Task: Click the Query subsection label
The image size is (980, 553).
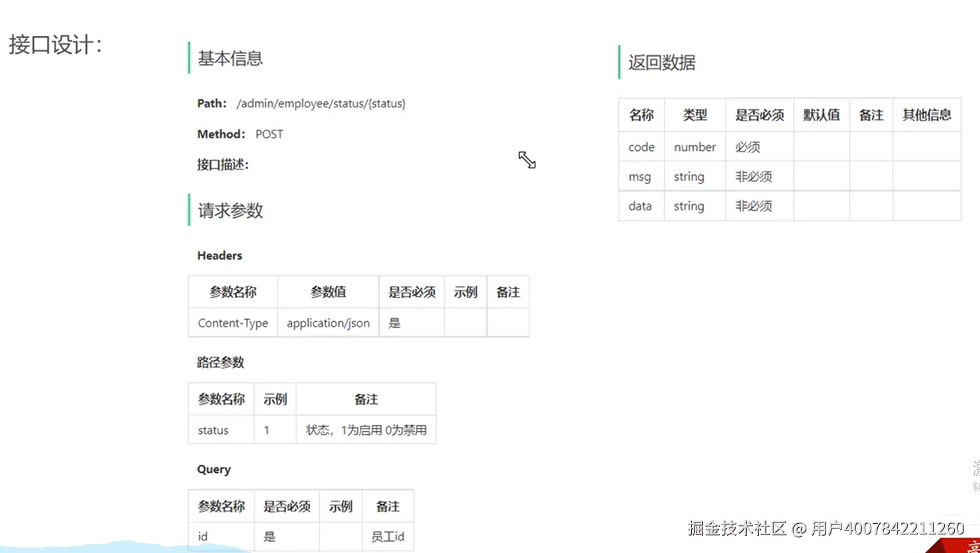Action: (213, 470)
